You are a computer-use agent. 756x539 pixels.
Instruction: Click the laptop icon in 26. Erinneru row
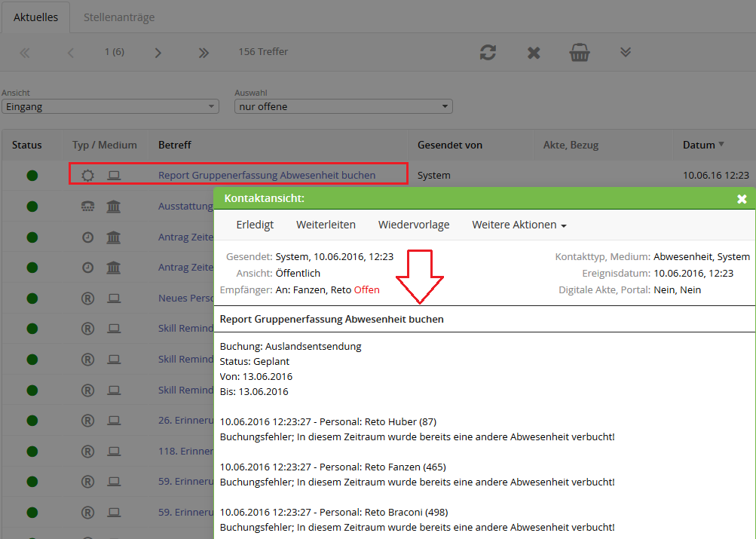pyautogui.click(x=114, y=421)
